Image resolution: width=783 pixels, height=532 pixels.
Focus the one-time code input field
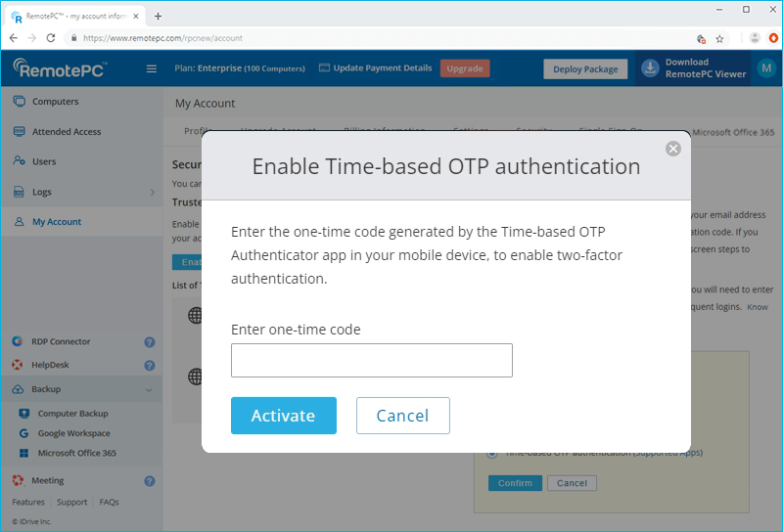(371, 360)
